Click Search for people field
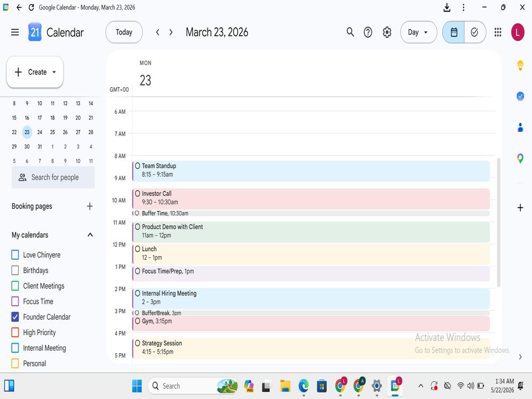532x399 pixels. pyautogui.click(x=53, y=178)
